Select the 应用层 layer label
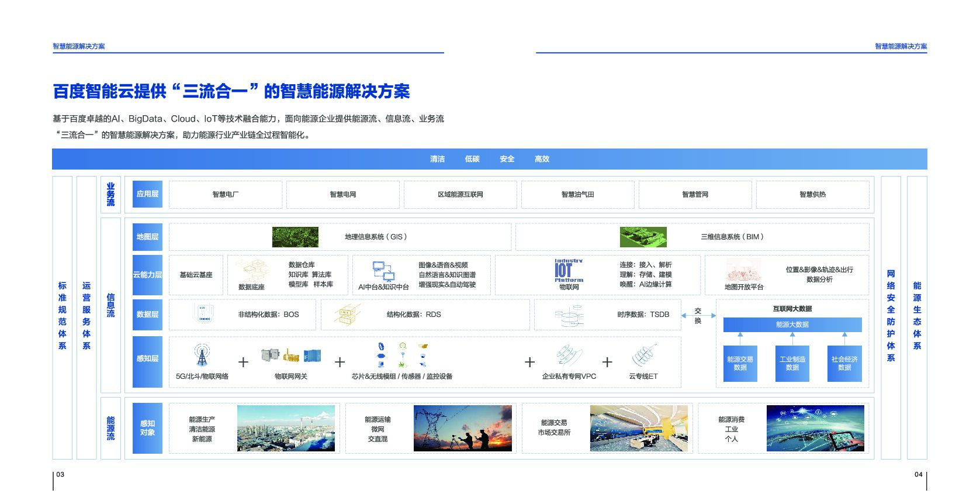Image resolution: width=980 pixels, height=497 pixels. [147, 194]
